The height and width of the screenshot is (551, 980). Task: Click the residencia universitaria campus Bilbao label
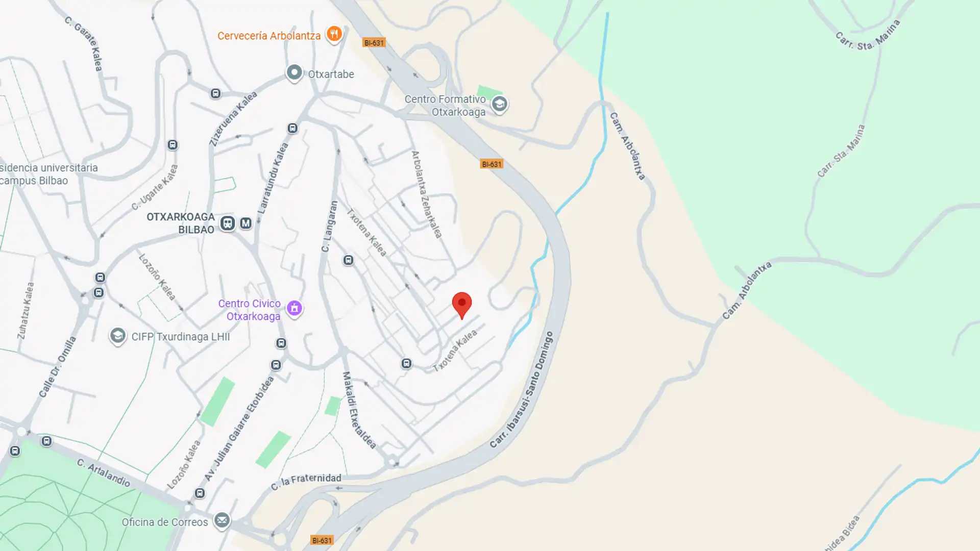[x=48, y=174]
